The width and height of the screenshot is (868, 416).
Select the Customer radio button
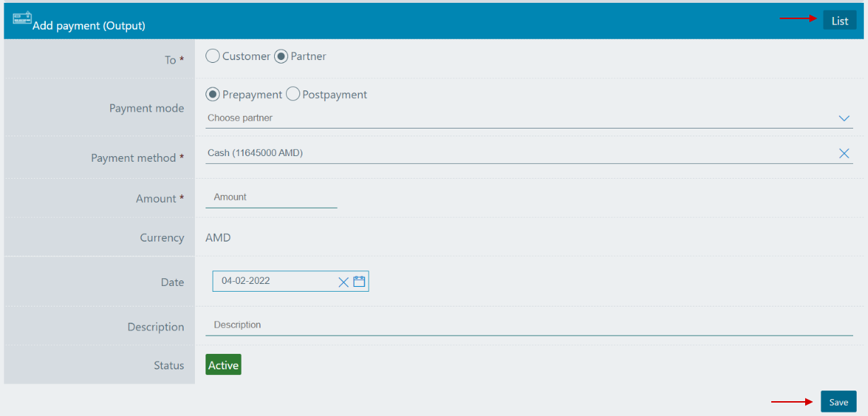pyautogui.click(x=212, y=56)
